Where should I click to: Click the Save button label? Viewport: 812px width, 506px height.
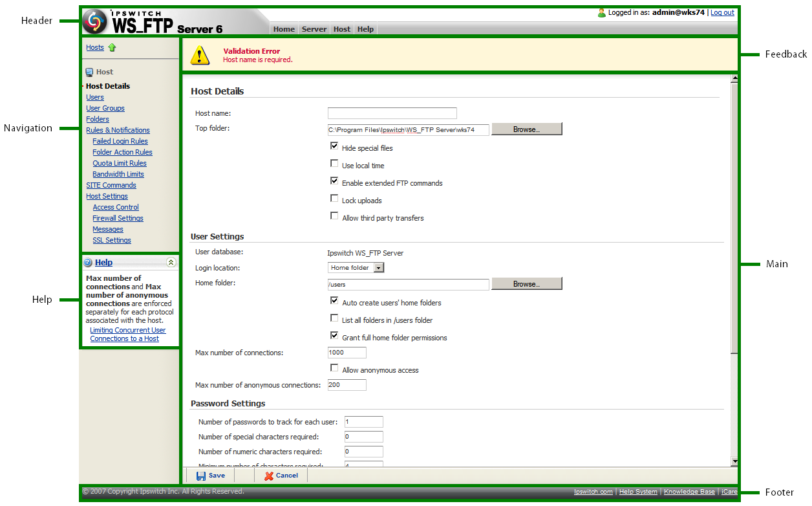click(217, 476)
